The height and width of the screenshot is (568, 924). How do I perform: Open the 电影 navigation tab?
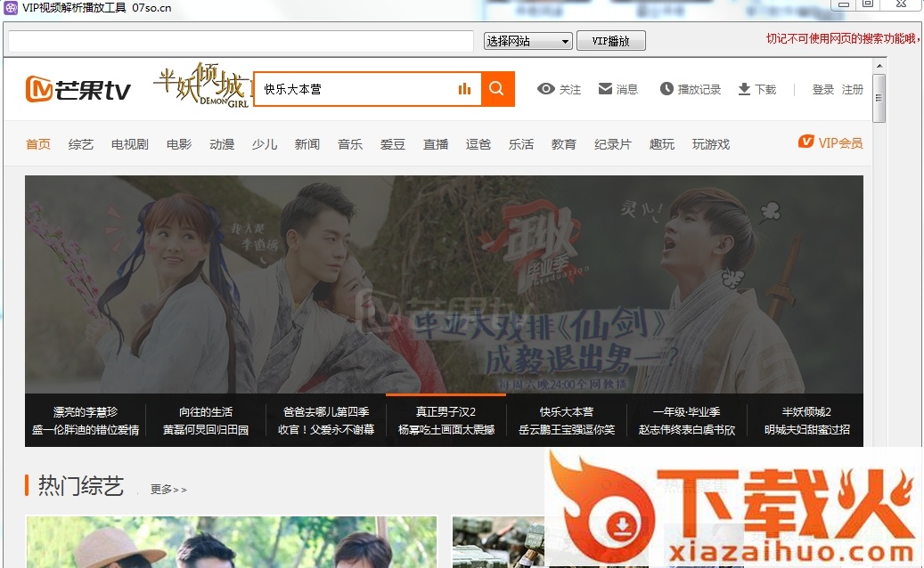click(x=179, y=144)
